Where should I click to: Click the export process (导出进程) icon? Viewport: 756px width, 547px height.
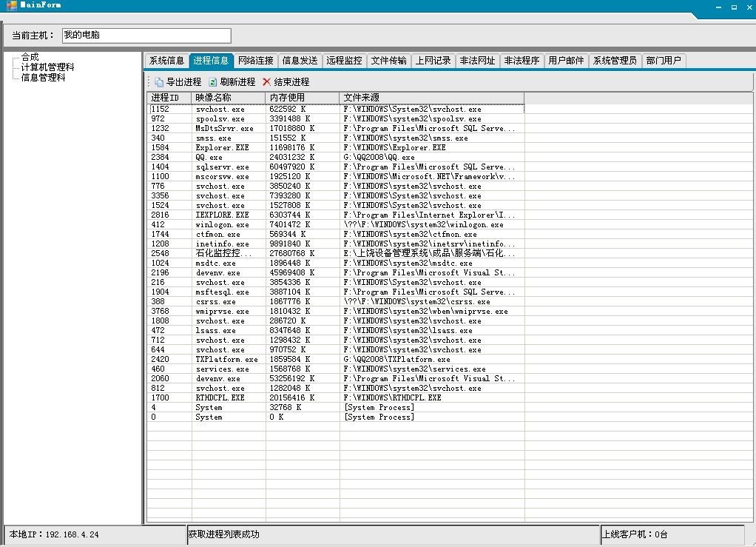click(159, 82)
